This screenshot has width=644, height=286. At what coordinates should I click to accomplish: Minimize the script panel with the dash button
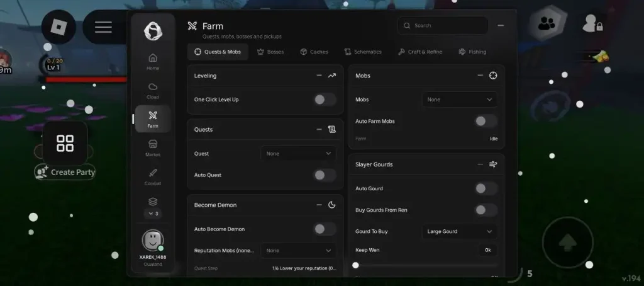(x=501, y=26)
